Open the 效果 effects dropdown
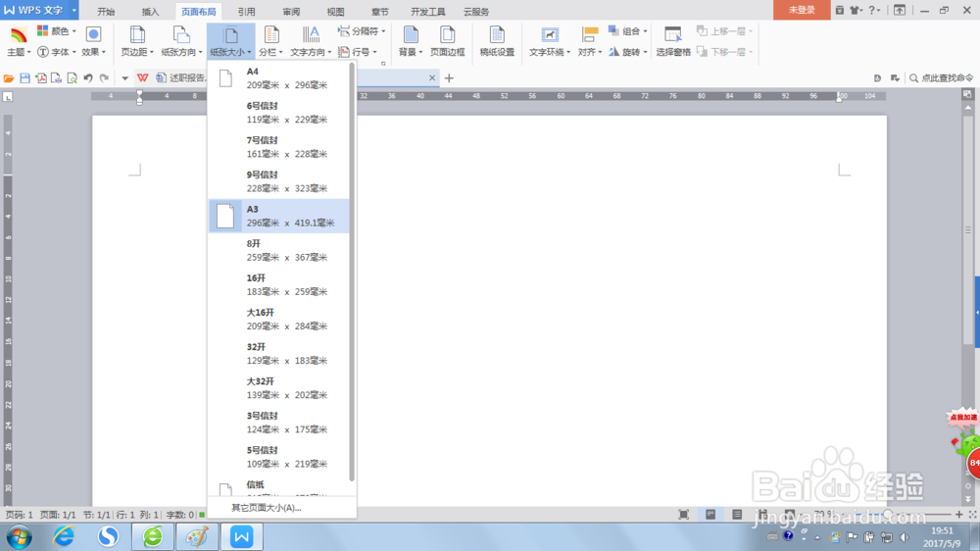The image size is (980, 551). point(94,42)
